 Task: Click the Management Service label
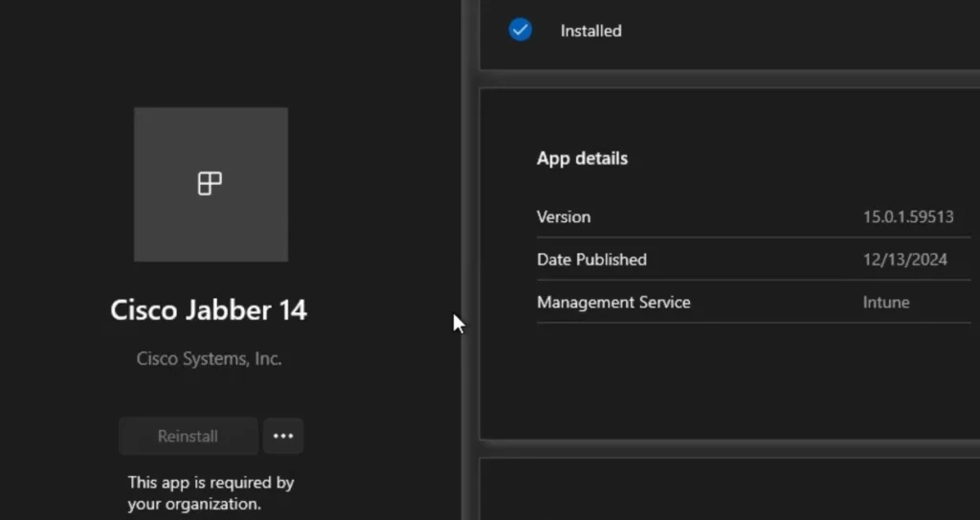click(x=613, y=303)
